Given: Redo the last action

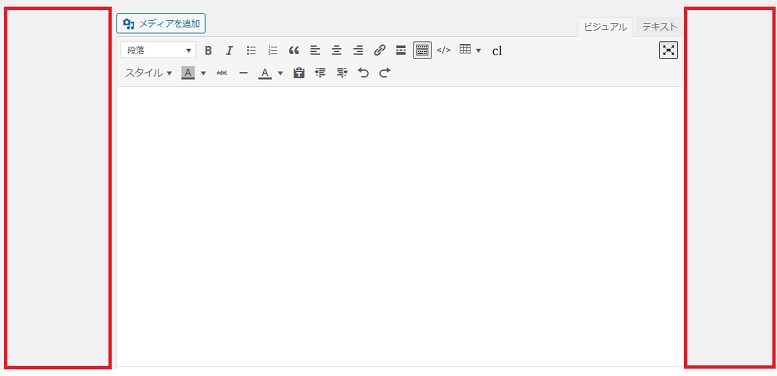Looking at the screenshot, I should pyautogui.click(x=385, y=73).
